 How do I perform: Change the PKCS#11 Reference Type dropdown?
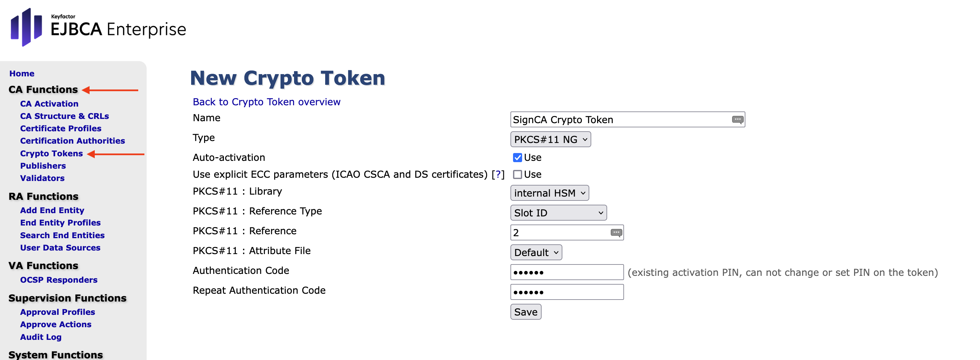pos(558,212)
